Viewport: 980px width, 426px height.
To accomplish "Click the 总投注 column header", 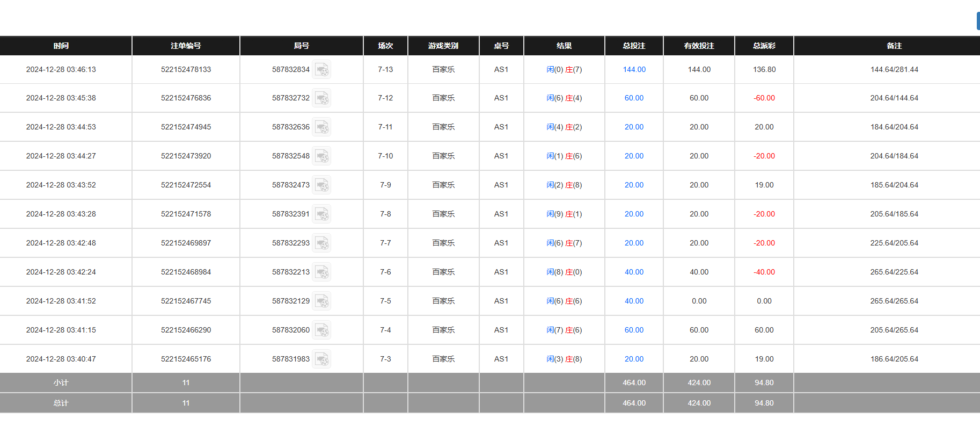I will (x=634, y=46).
